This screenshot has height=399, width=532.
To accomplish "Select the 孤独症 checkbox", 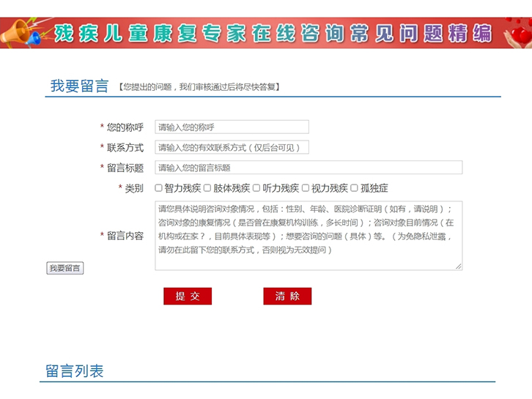I will tap(355, 188).
